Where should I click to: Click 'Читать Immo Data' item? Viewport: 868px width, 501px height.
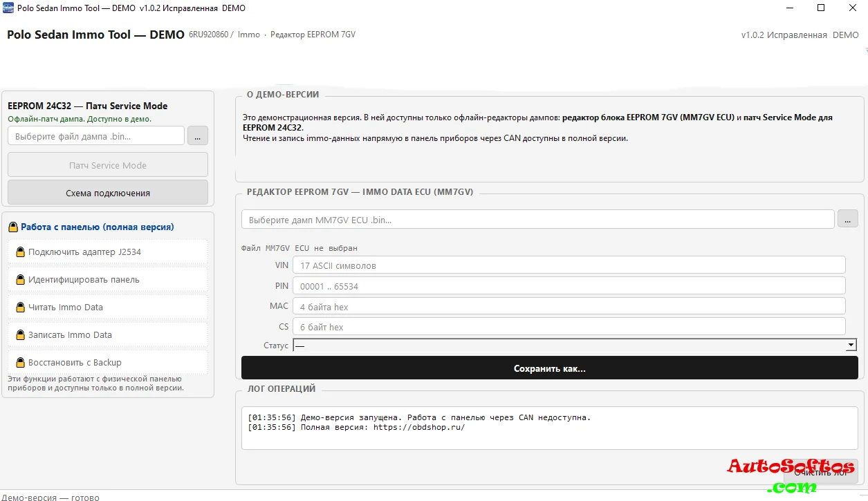point(108,308)
